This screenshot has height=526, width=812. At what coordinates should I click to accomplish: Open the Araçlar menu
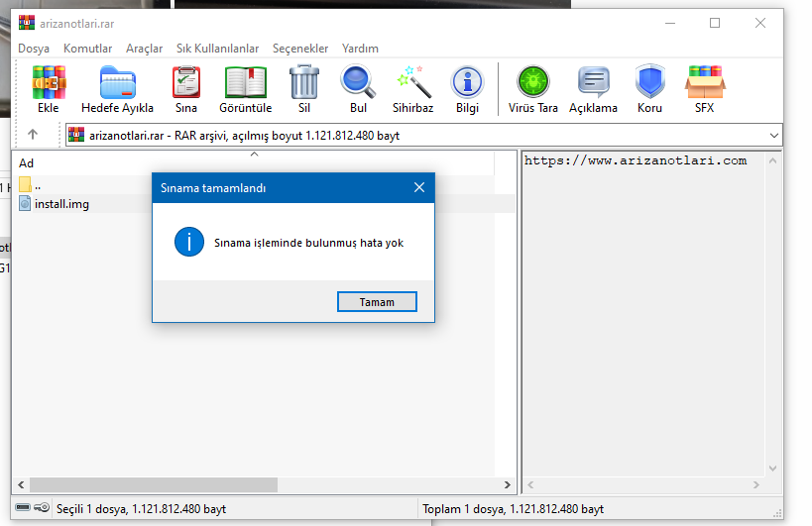pyautogui.click(x=144, y=49)
